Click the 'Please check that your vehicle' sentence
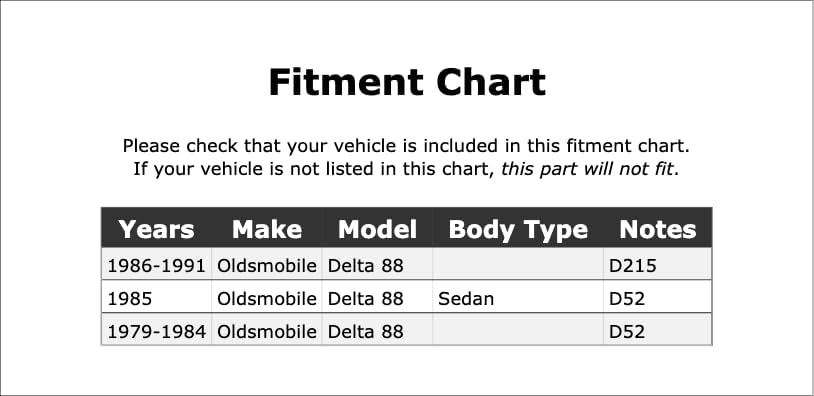This screenshot has width=814, height=396. pyautogui.click(x=406, y=146)
